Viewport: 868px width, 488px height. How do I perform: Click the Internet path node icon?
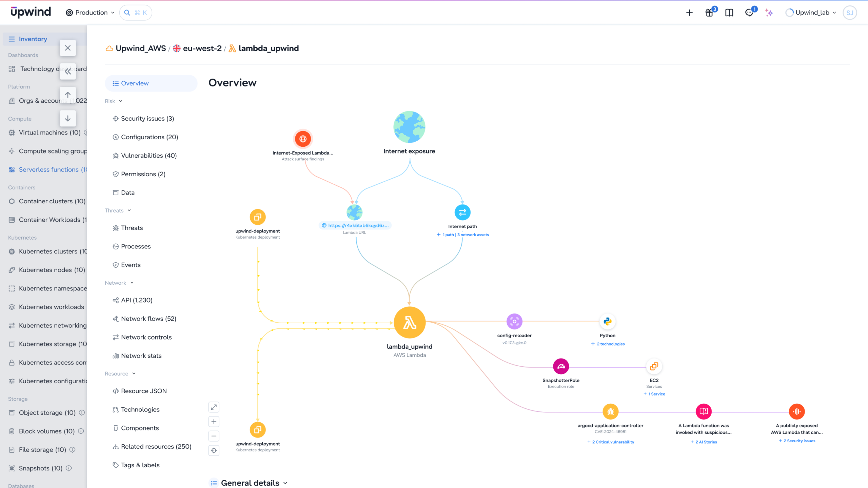pyautogui.click(x=462, y=212)
